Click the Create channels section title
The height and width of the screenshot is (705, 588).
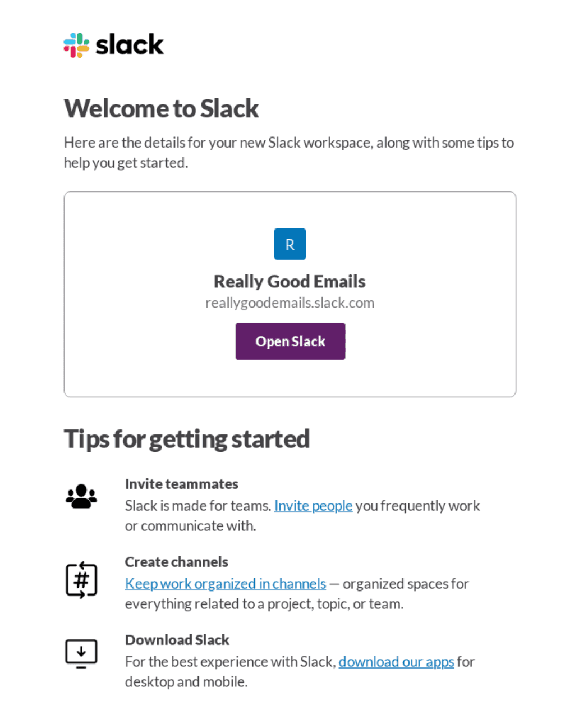[176, 561]
